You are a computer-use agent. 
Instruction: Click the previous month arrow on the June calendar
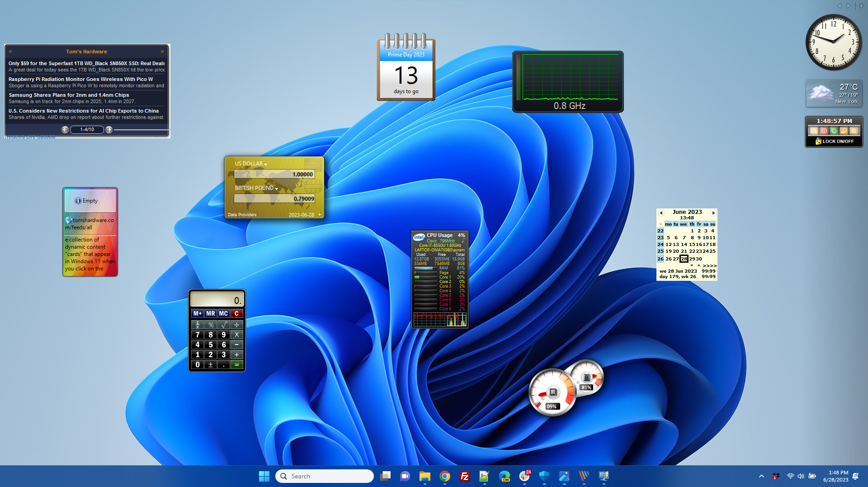(661, 212)
